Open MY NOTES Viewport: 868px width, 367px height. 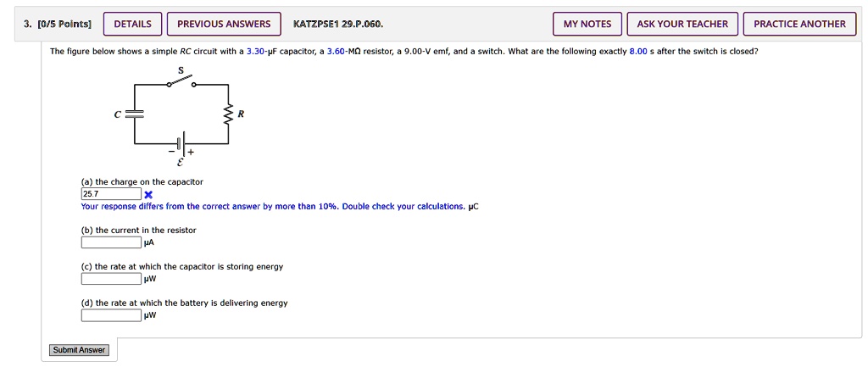(x=587, y=24)
